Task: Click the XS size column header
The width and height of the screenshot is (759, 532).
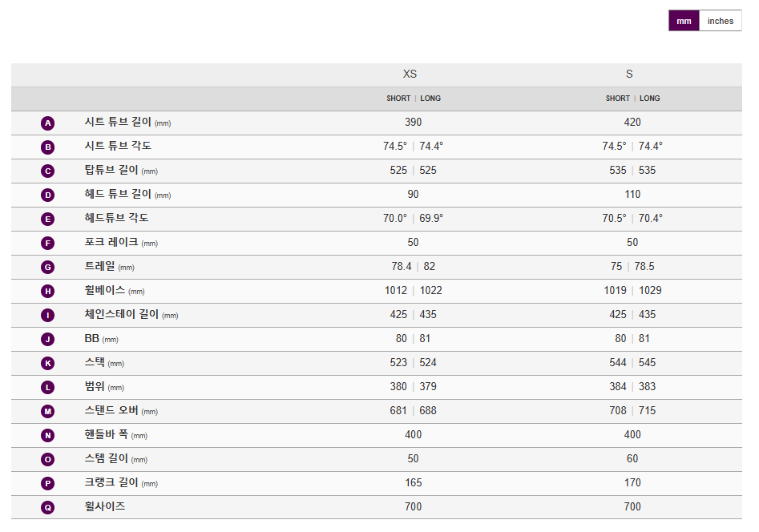Action: point(410,74)
